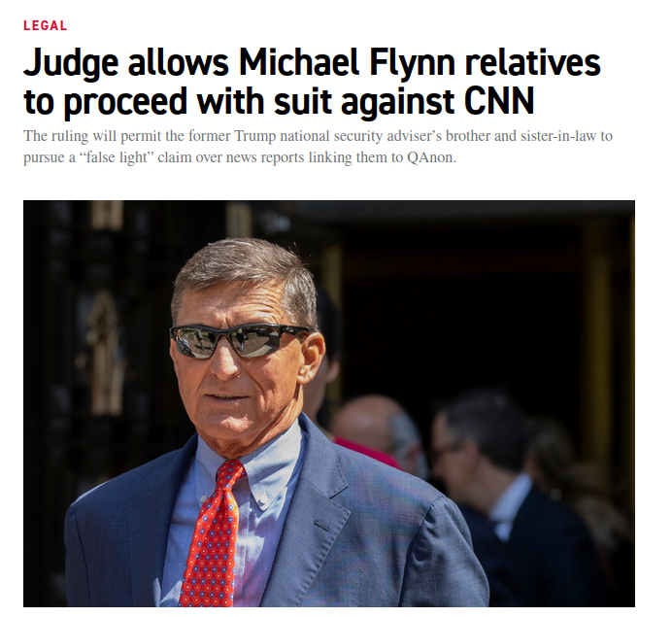Click the phrase "false light" in the subheadline

[114, 157]
